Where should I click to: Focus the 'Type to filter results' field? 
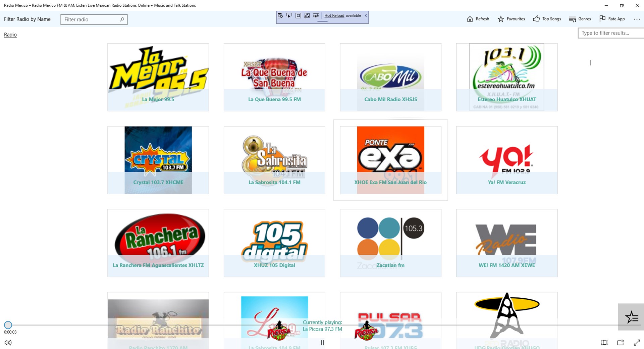pos(610,33)
